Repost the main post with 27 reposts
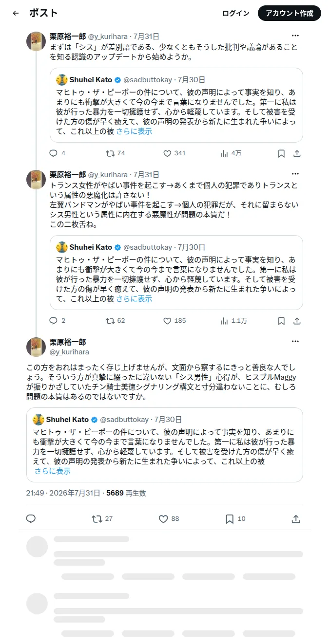This screenshot has height=644, width=329. point(97,519)
